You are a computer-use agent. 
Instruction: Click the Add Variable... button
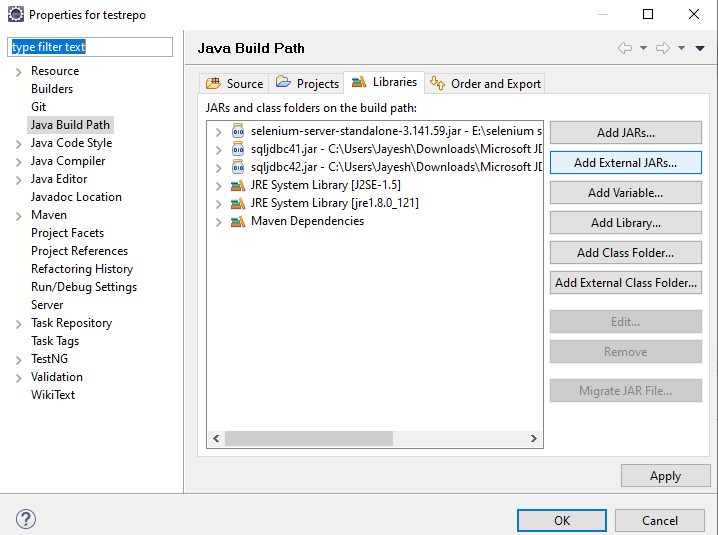626,193
